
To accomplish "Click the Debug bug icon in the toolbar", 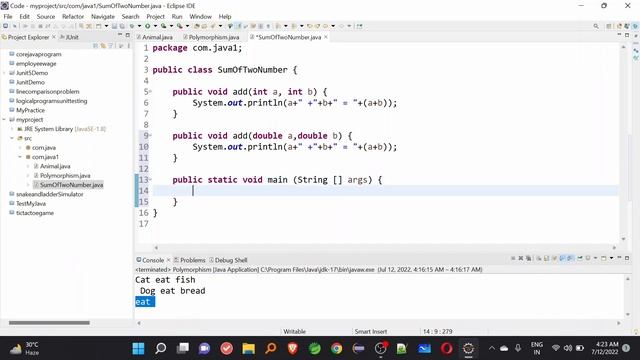I will tap(132, 26).
